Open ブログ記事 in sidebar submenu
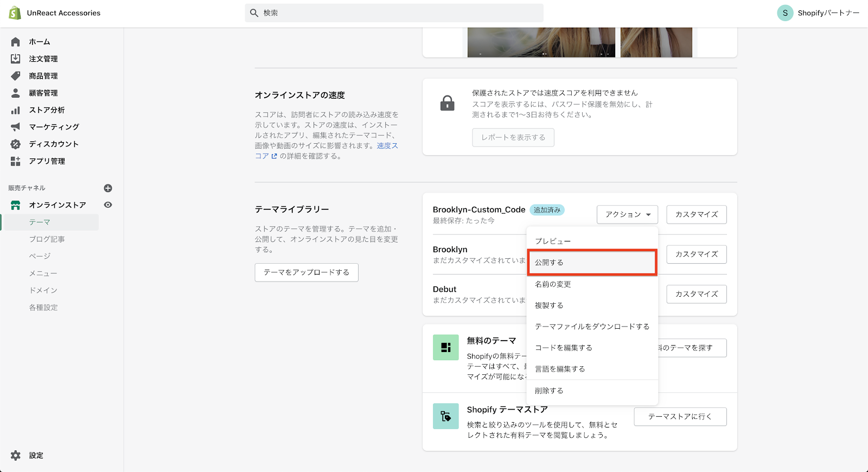868x472 pixels. pos(47,239)
